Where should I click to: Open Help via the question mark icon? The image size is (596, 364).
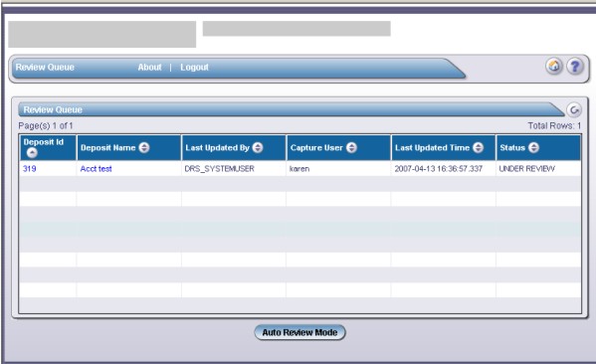point(575,67)
